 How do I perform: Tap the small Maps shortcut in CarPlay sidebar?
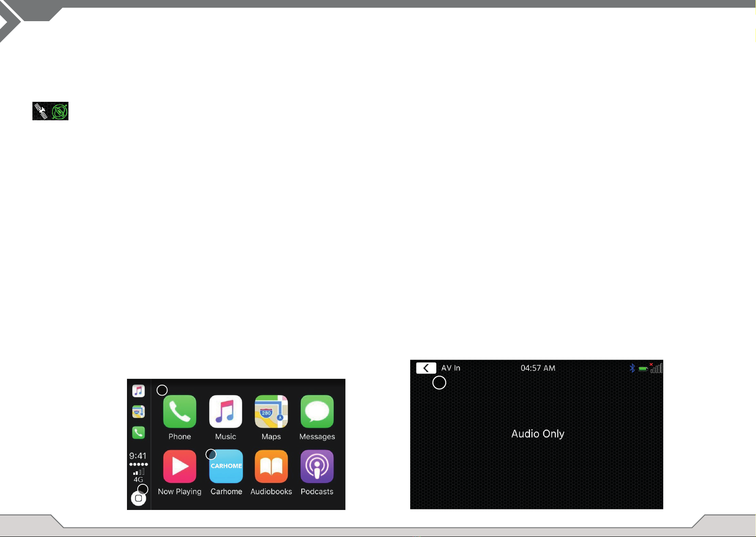[x=139, y=412]
